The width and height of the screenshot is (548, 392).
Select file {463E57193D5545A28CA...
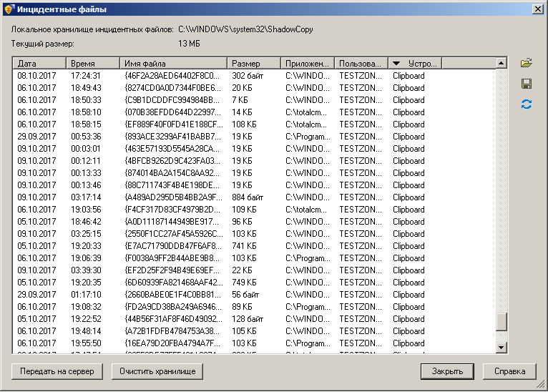(x=172, y=149)
